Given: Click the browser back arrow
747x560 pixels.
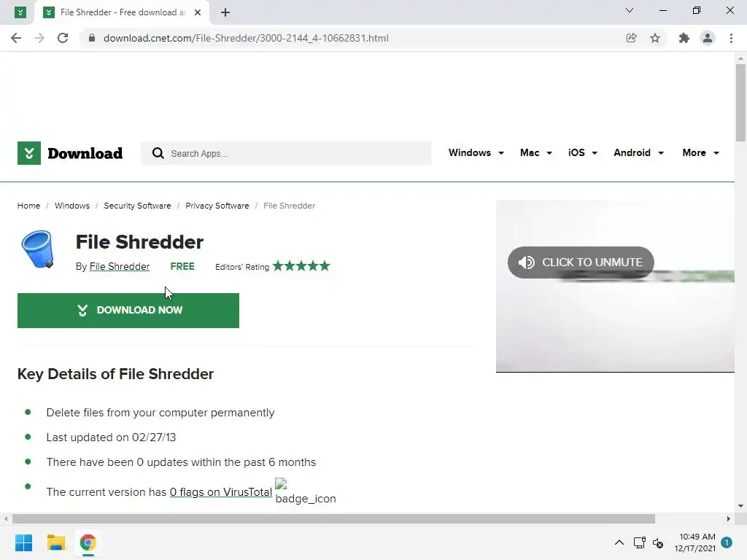Looking at the screenshot, I should point(16,38).
